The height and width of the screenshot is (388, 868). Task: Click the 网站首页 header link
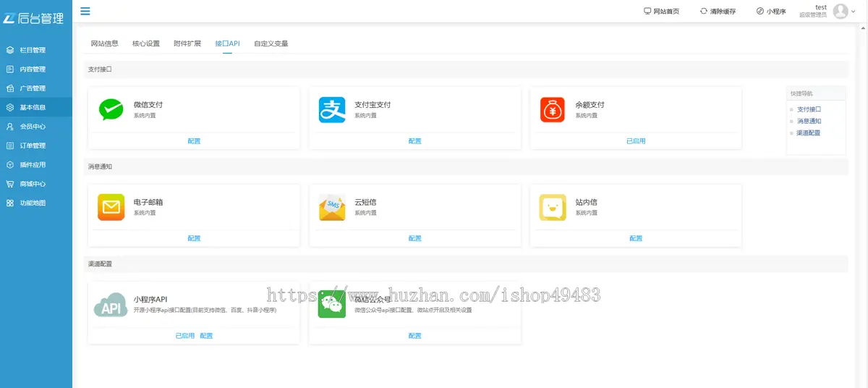click(666, 12)
